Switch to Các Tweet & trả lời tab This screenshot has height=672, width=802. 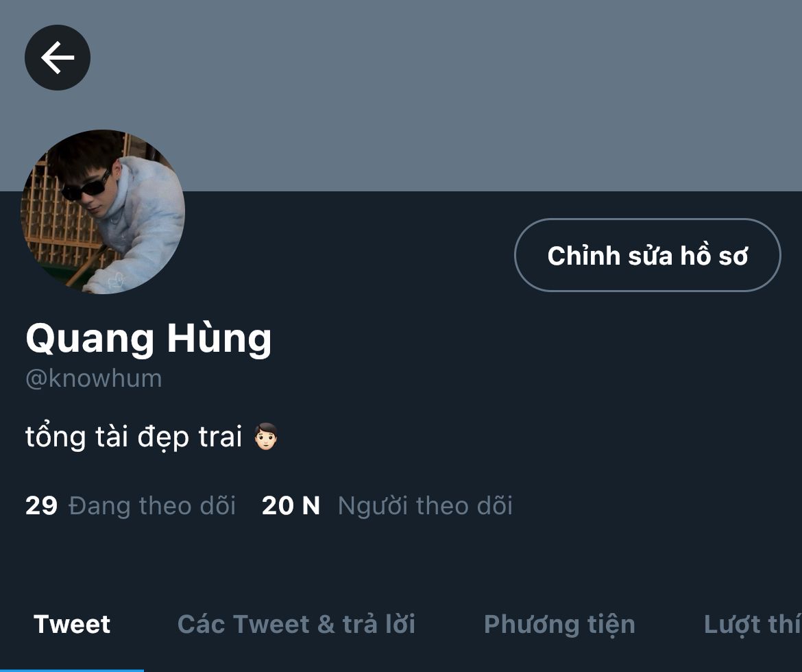(296, 625)
